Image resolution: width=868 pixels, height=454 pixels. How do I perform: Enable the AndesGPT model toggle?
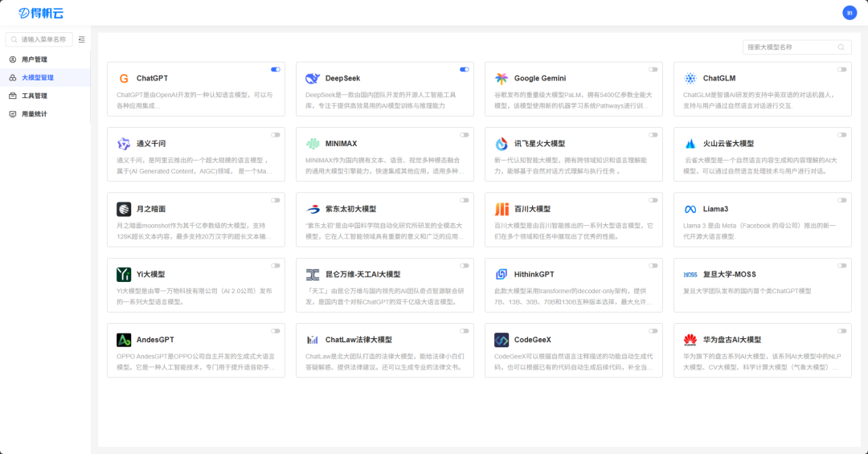pyautogui.click(x=276, y=331)
